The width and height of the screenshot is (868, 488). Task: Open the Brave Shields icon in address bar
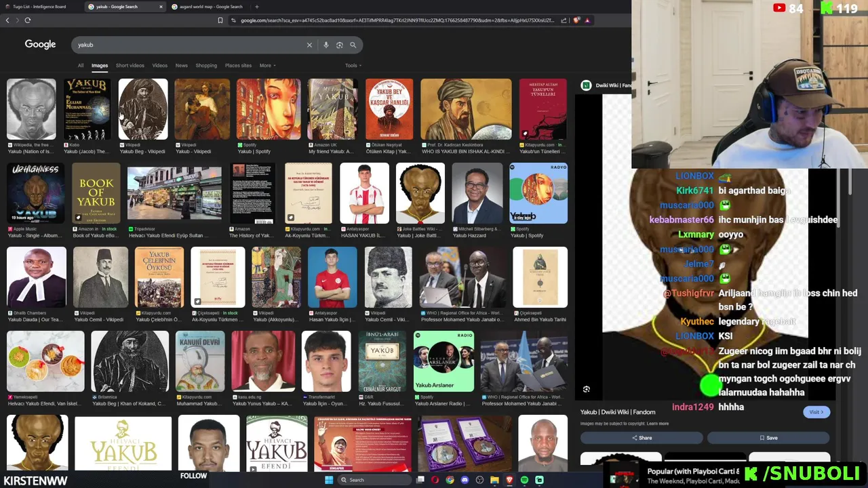coord(576,20)
